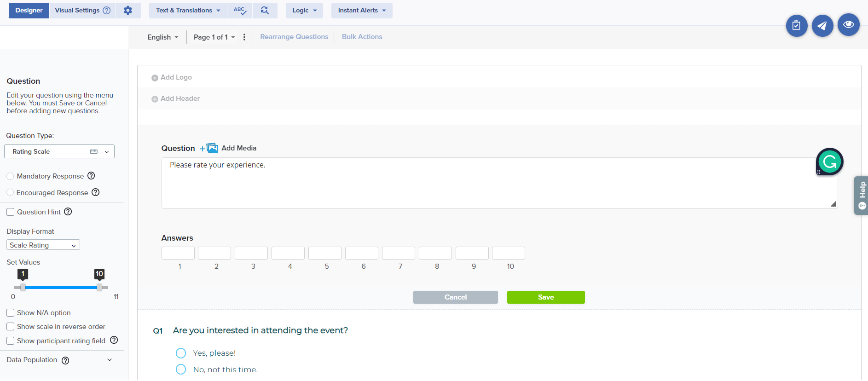Preview survey with the eye icon

pos(848,25)
